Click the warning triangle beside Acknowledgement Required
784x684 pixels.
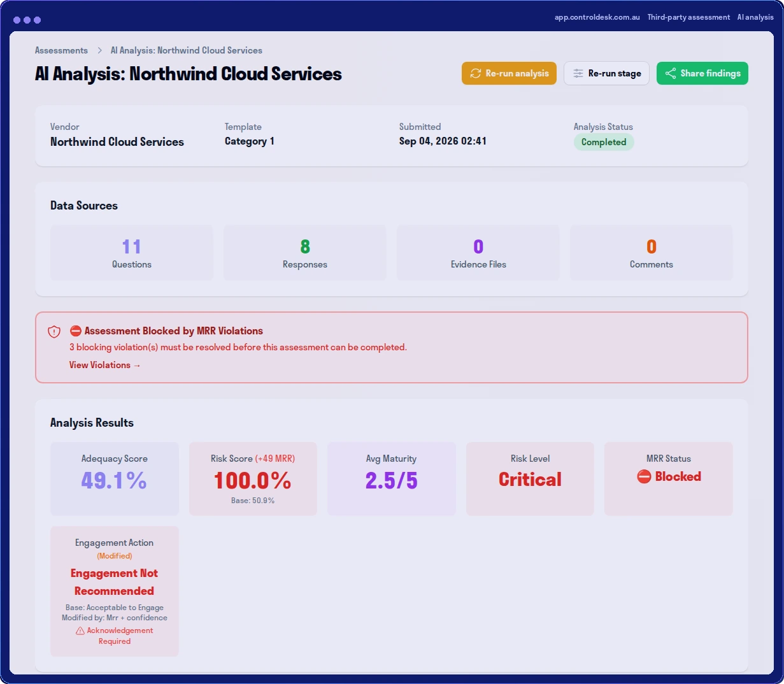point(80,631)
